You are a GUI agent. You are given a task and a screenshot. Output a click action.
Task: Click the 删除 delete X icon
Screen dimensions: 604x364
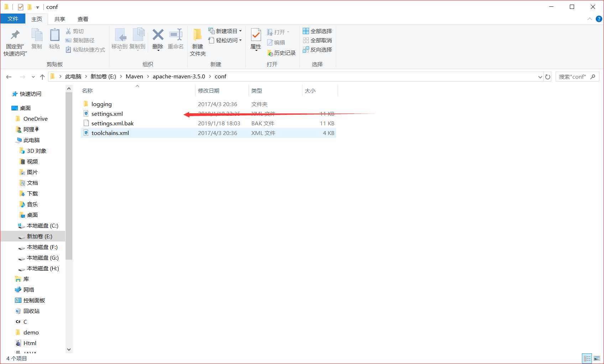click(x=158, y=35)
